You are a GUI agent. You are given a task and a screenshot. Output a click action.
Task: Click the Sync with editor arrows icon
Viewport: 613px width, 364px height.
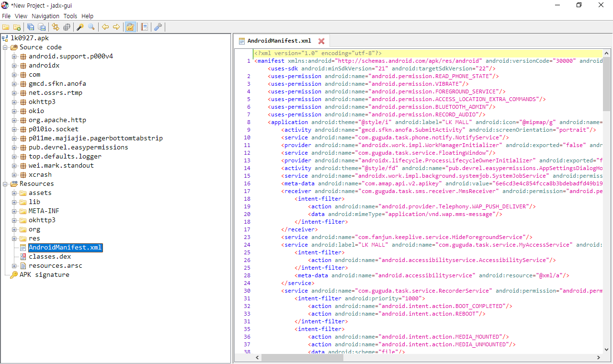[x=56, y=27]
